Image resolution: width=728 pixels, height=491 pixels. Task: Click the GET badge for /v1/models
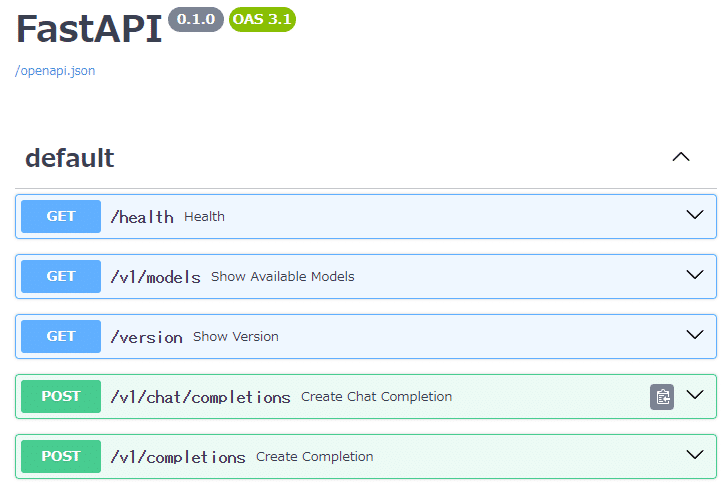pyautogui.click(x=61, y=276)
